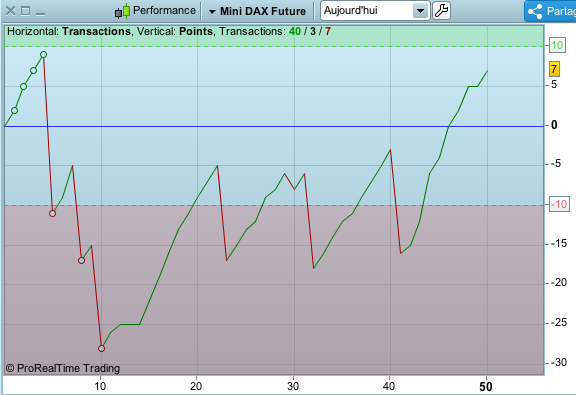Click the yellow current value 7 label
The width and height of the screenshot is (576, 395).
554,69
